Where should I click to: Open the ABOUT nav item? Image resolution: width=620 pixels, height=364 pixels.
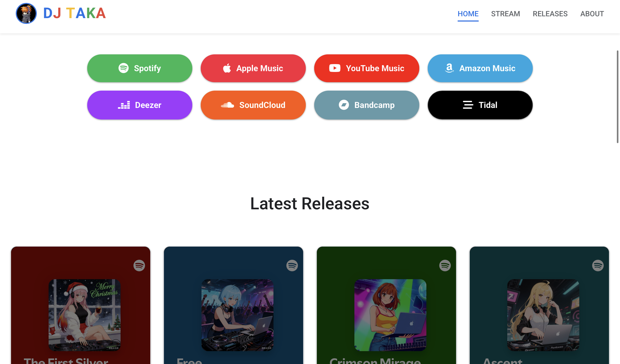pyautogui.click(x=592, y=14)
